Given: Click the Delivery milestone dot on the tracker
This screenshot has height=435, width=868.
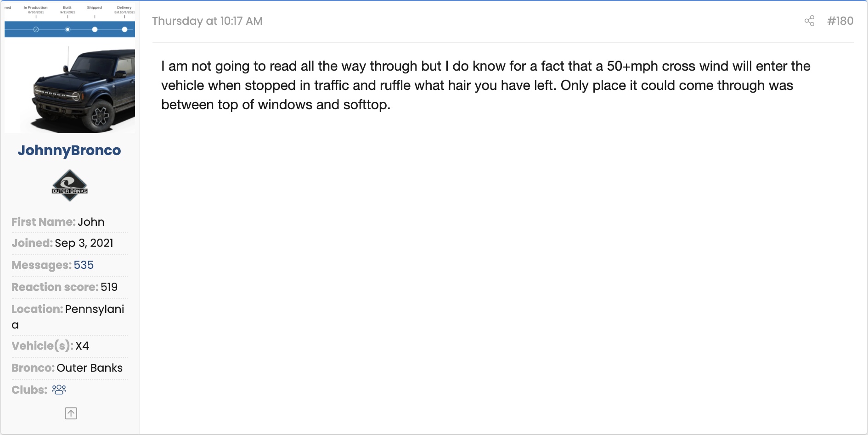Looking at the screenshot, I should (124, 29).
